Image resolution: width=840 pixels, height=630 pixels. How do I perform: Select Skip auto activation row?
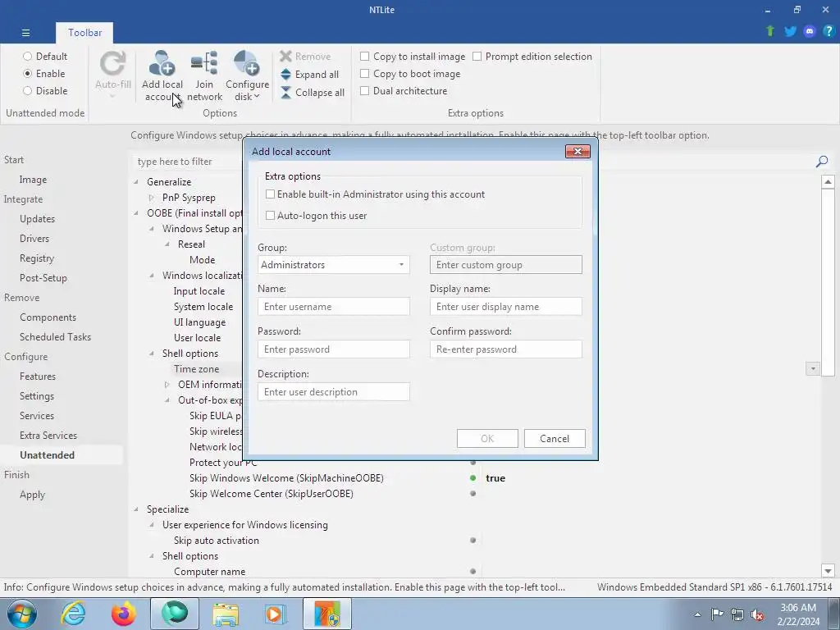click(x=216, y=540)
